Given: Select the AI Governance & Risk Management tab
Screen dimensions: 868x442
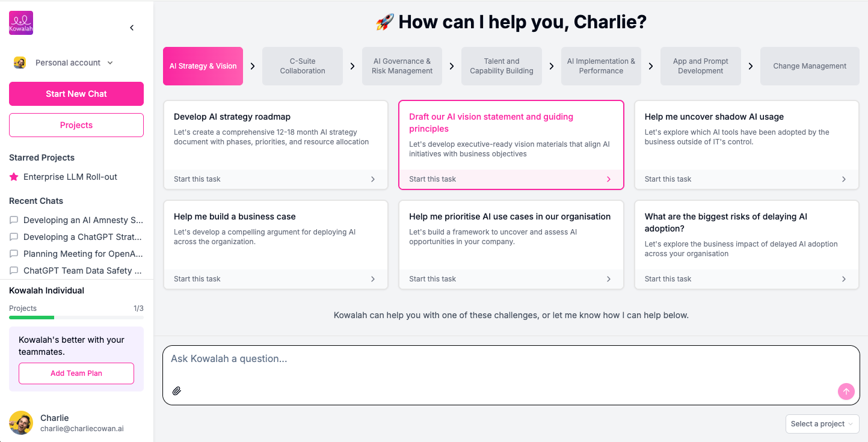Looking at the screenshot, I should pyautogui.click(x=402, y=66).
